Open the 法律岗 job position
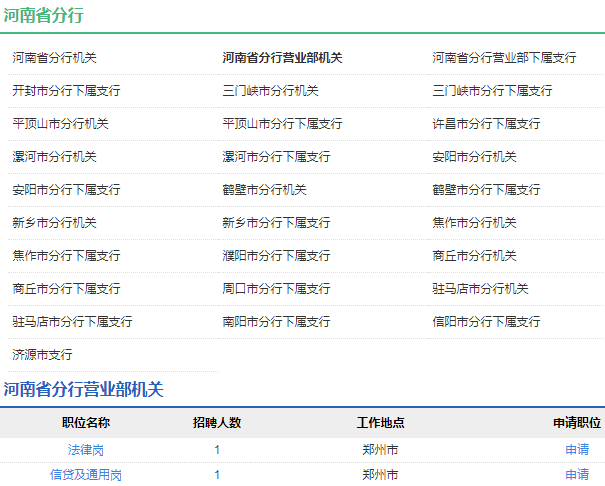 click(86, 450)
